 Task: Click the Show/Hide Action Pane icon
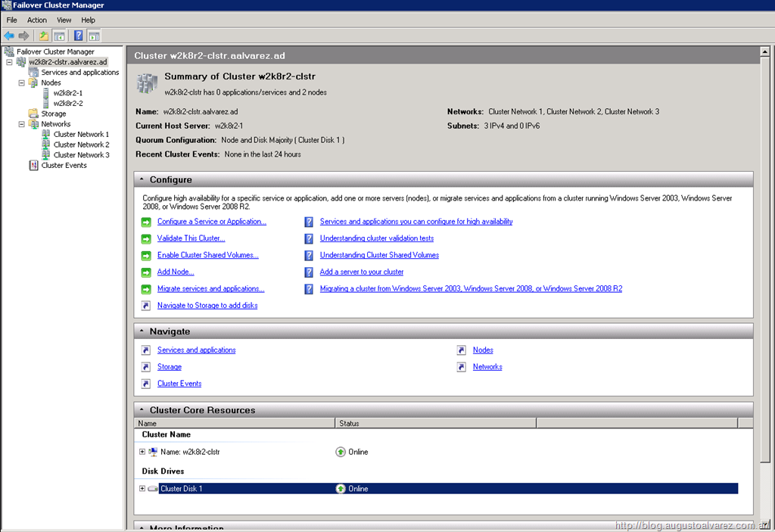click(94, 36)
